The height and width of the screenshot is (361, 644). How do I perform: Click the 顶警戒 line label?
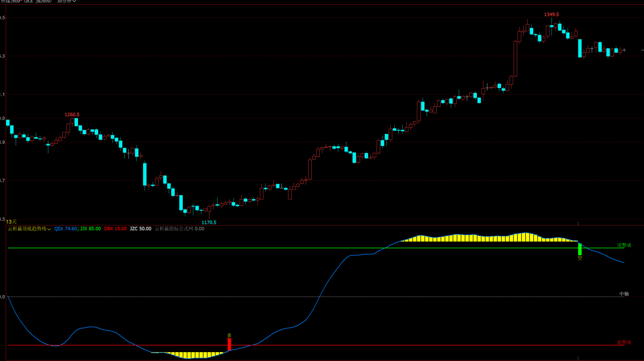[624, 245]
